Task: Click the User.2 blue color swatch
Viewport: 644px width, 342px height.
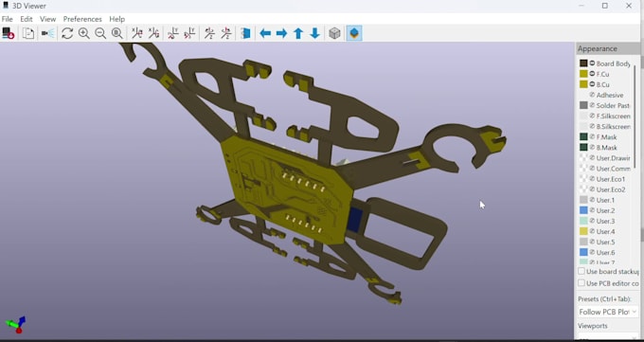Action: click(583, 210)
